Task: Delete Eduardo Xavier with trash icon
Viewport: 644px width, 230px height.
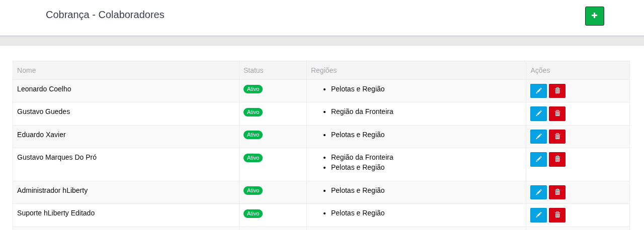Action: pyautogui.click(x=557, y=137)
